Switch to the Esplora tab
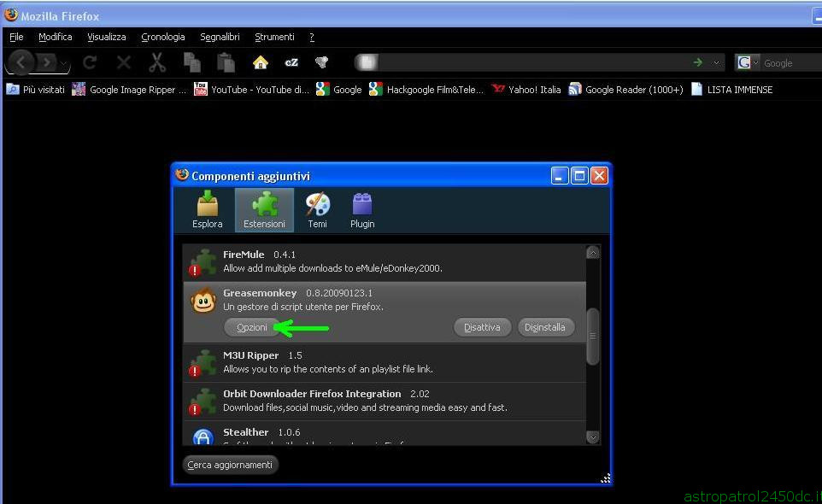 coord(207,209)
